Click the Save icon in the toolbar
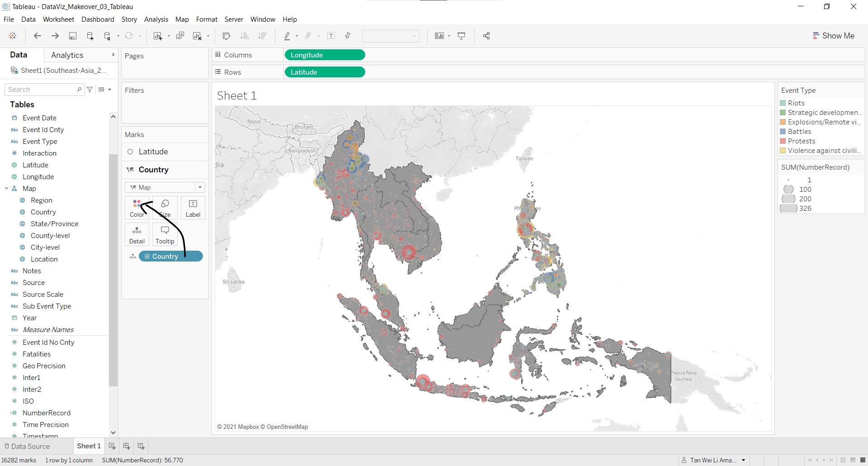Screen dimensions: 868x466 72,36
